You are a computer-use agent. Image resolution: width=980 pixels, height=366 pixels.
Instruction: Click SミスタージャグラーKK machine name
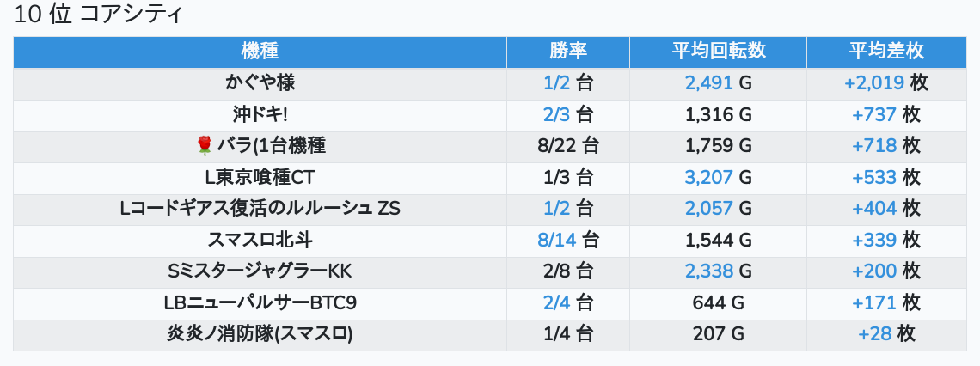[x=260, y=271]
